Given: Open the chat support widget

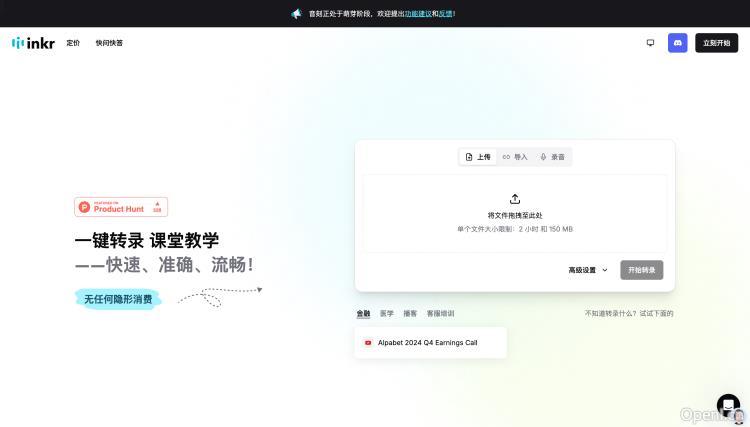Looking at the screenshot, I should tap(728, 405).
